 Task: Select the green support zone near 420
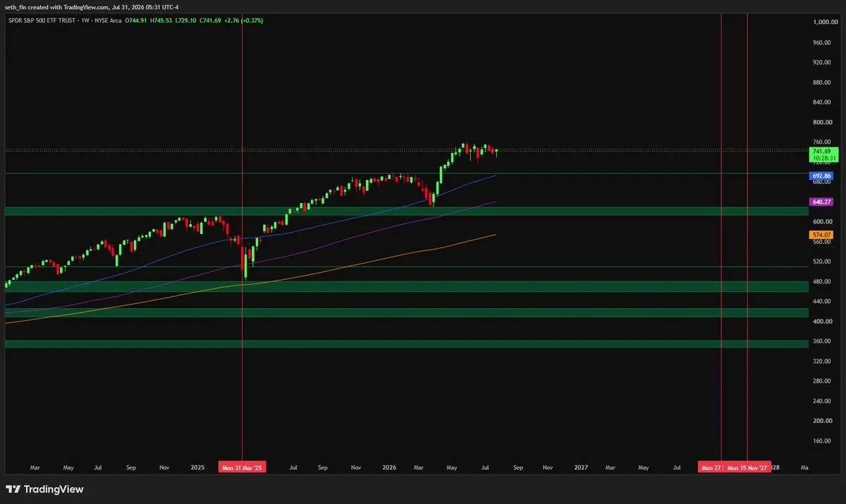coord(406,312)
